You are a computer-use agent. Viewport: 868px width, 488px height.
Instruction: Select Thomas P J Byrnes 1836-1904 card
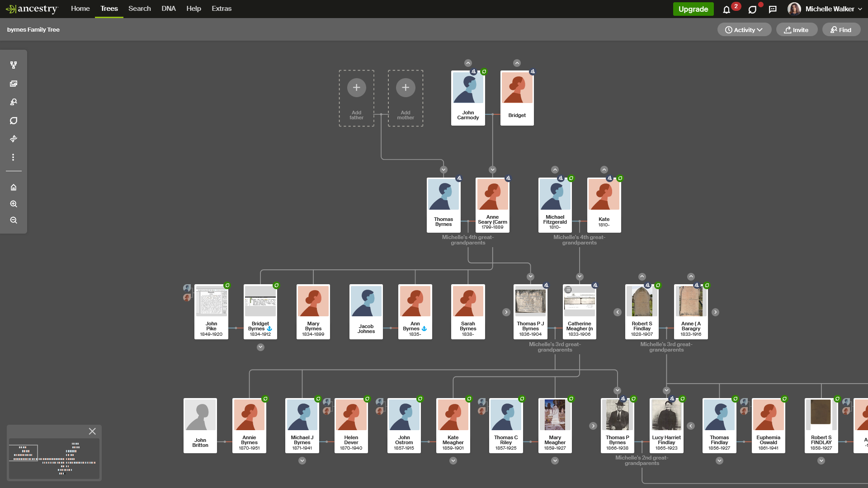tap(530, 312)
